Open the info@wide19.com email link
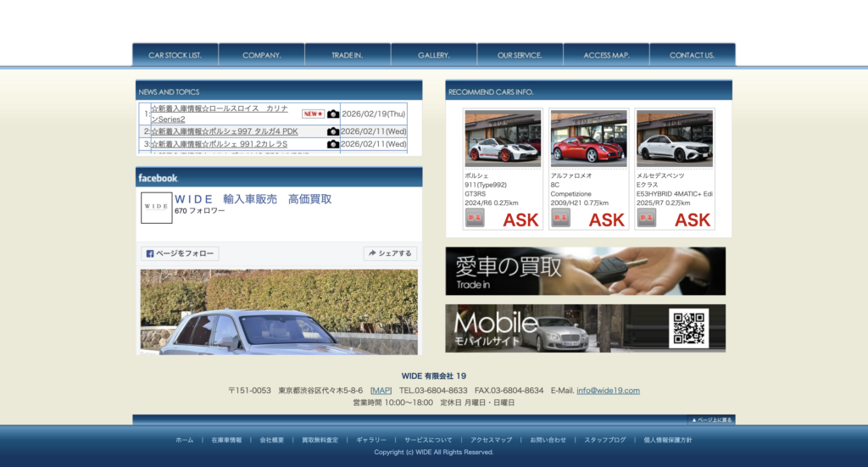This screenshot has width=868, height=467. coord(608,391)
